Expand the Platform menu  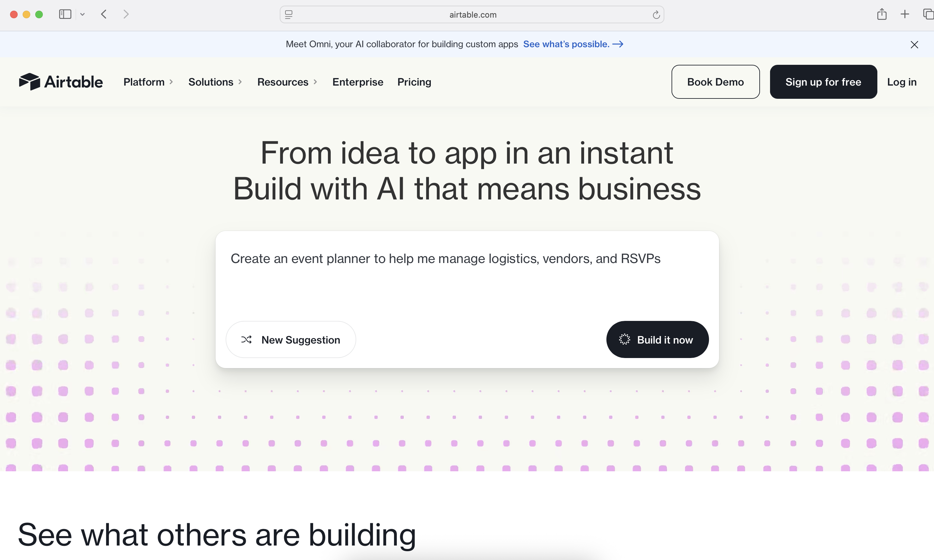[x=148, y=82]
